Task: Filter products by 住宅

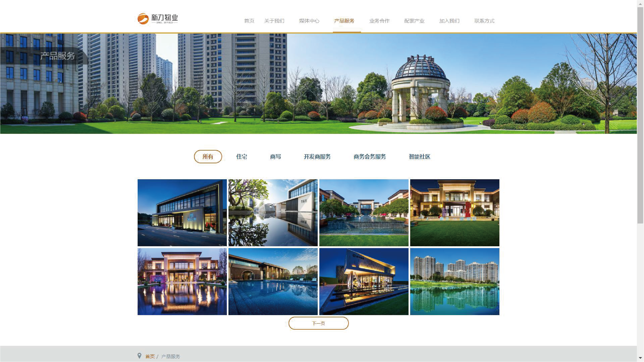Action: (242, 157)
